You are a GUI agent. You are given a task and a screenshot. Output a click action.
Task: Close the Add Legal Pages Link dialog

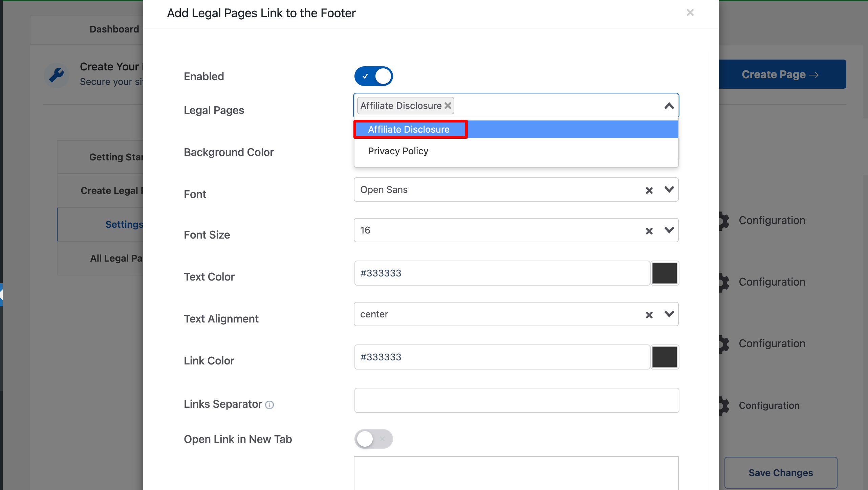pos(690,13)
